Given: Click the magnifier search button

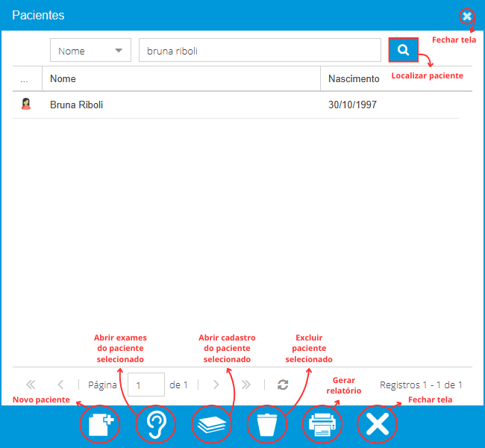Looking at the screenshot, I should click(x=403, y=51).
